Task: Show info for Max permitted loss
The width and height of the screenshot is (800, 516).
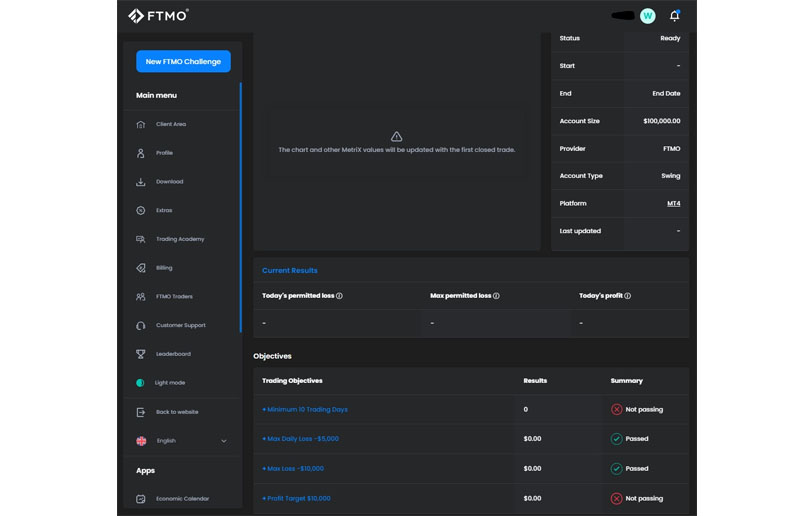Action: [x=496, y=296]
